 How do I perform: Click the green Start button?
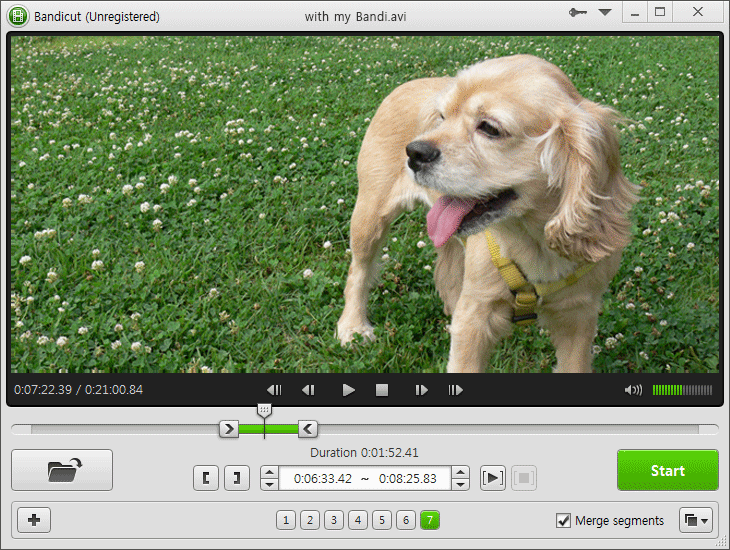tap(667, 470)
